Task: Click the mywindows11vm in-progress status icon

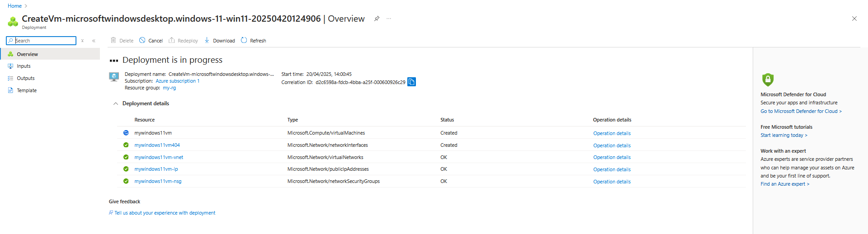Action: pyautogui.click(x=126, y=133)
